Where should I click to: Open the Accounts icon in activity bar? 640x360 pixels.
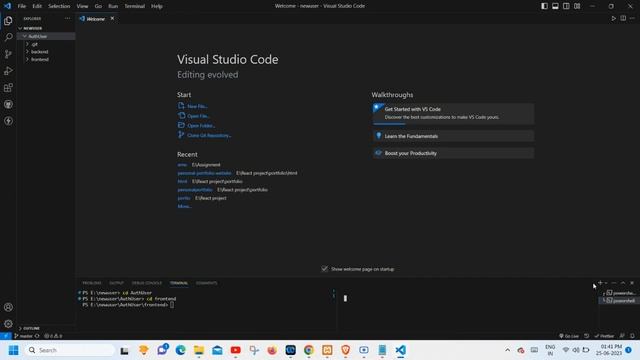[x=8, y=307]
